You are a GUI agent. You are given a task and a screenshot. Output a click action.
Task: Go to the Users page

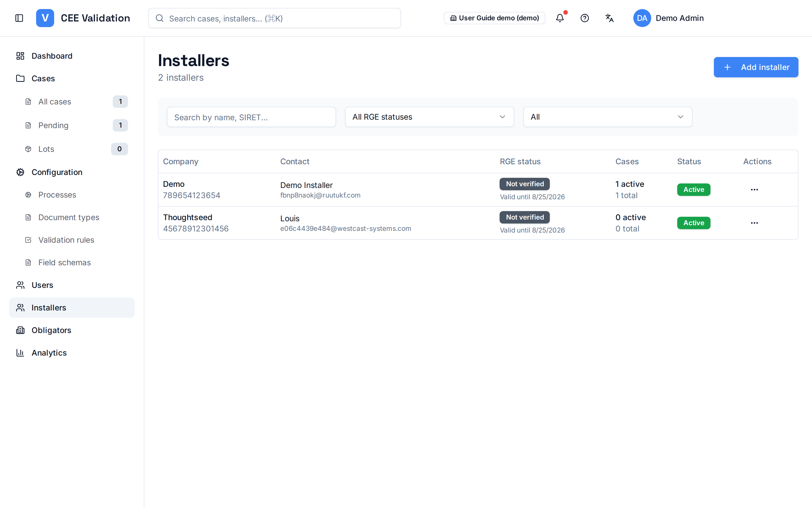click(x=72, y=285)
